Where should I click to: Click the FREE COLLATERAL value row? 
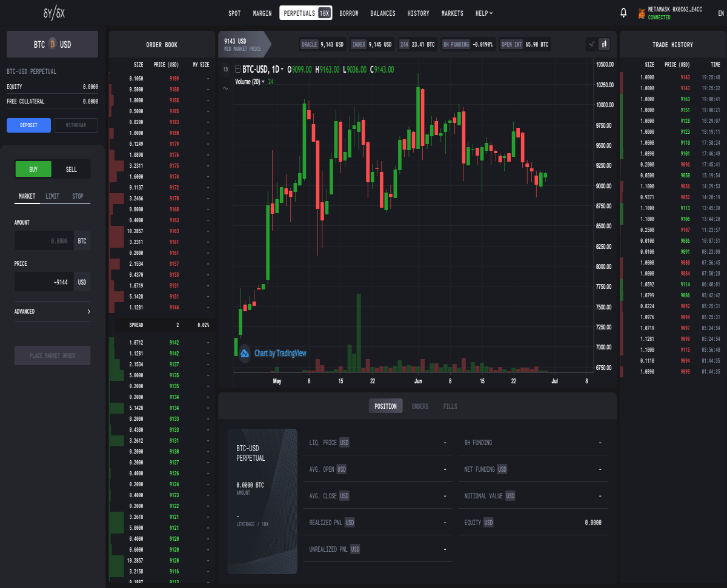point(52,101)
